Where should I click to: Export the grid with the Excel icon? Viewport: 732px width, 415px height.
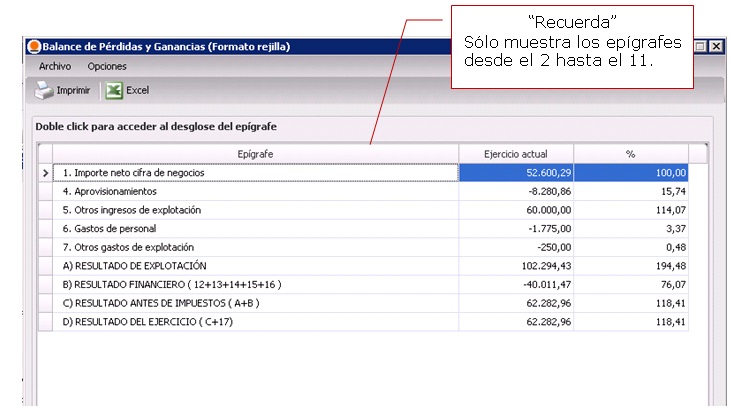click(x=115, y=90)
